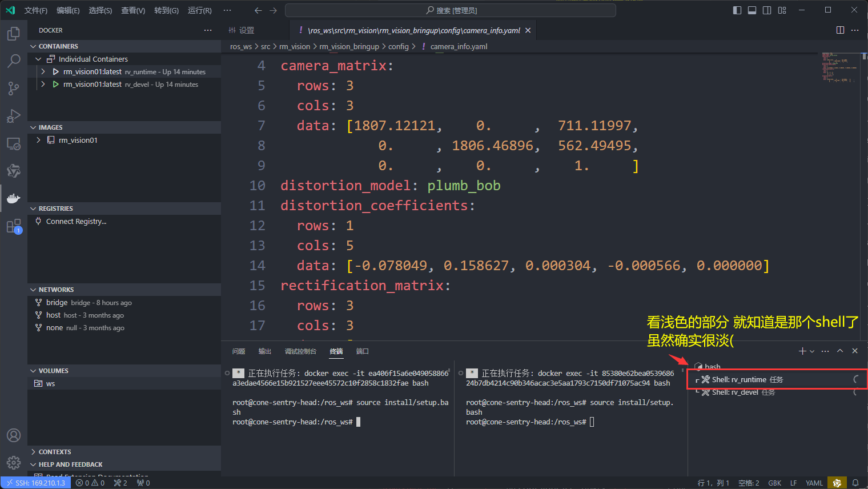Switch to the 设置 editor tab
Viewport: 868px width, 489px height.
click(247, 30)
